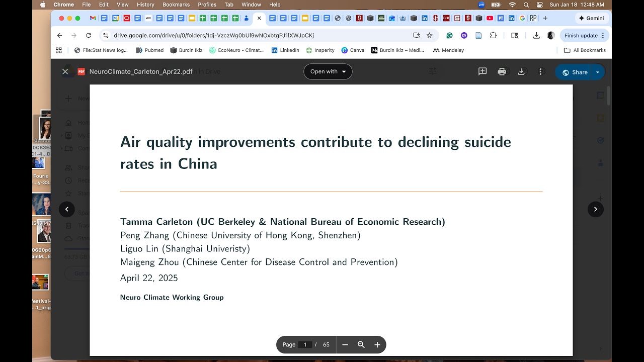Go to the next file with the right arrow
Viewport: 644px width, 362px height.
click(x=596, y=209)
